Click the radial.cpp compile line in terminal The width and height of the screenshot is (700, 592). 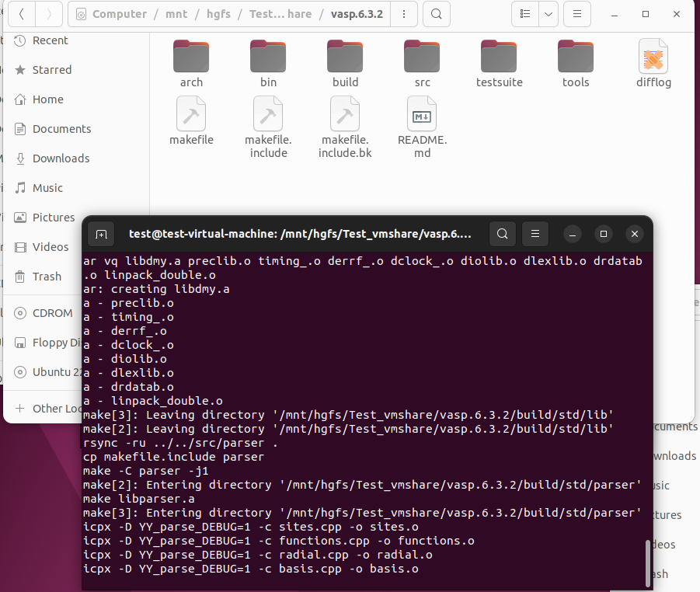pos(258,555)
